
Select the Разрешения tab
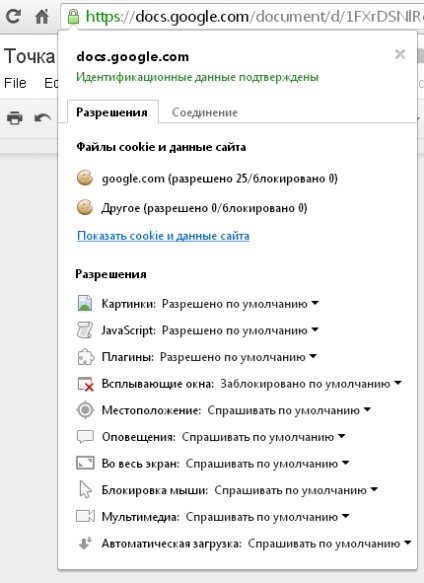pos(112,112)
